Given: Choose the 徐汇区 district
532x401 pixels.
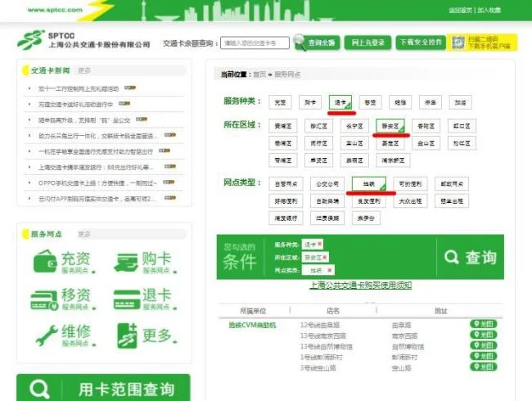Looking at the screenshot, I should (319, 126).
